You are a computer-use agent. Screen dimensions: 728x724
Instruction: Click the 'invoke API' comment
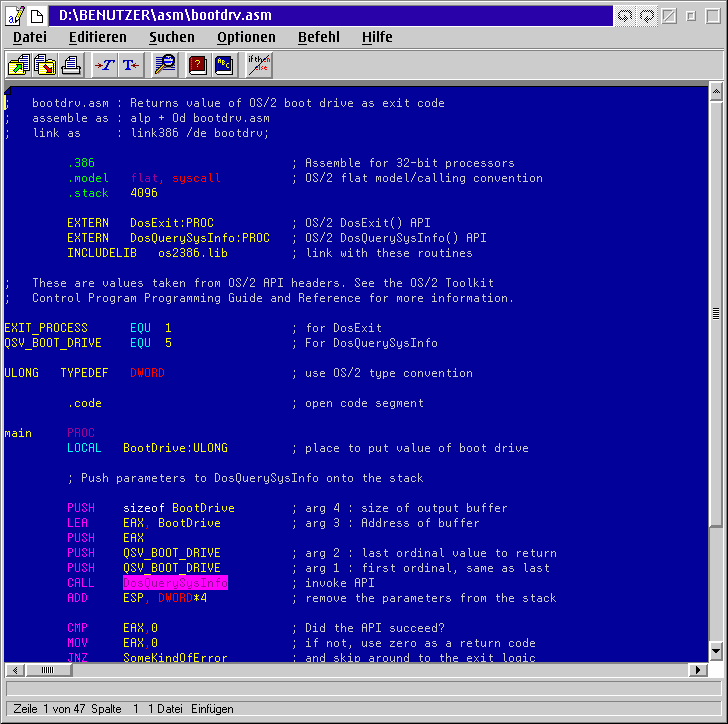pyautogui.click(x=340, y=583)
